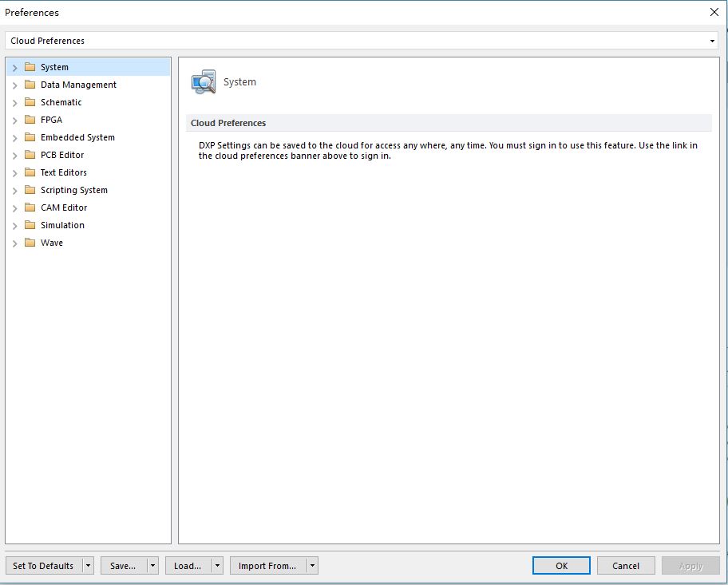The height and width of the screenshot is (585, 728).
Task: Select CAM Editor label in tree
Action: point(64,208)
